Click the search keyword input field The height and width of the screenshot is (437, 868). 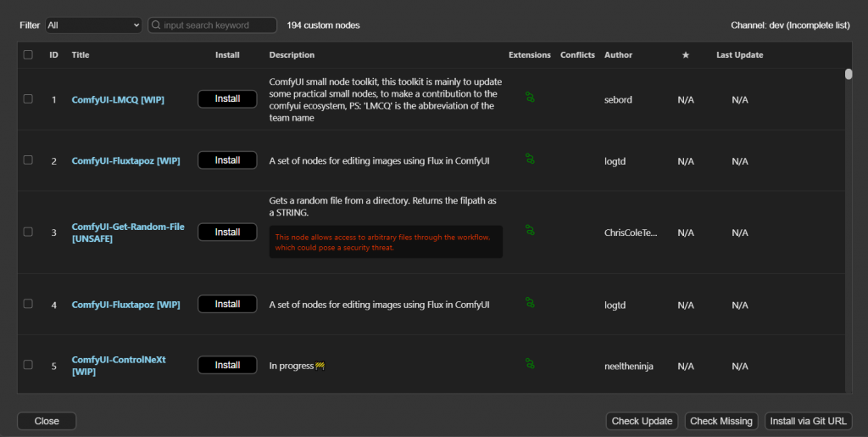click(x=213, y=25)
